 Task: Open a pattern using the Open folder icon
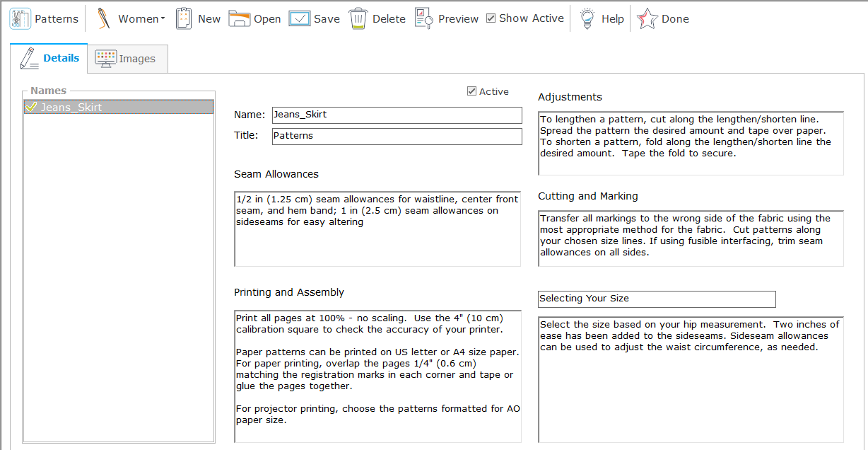240,19
